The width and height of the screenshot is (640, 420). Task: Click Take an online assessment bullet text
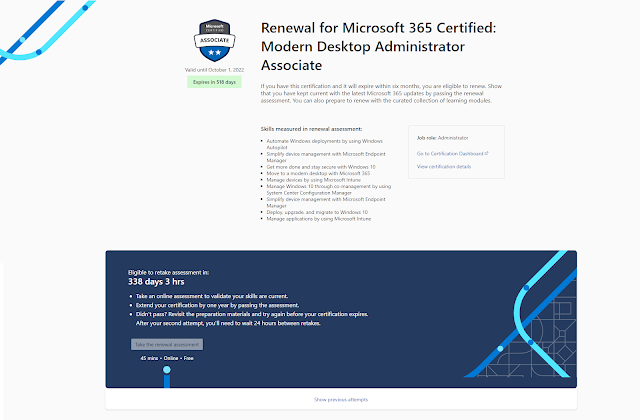tap(212, 296)
